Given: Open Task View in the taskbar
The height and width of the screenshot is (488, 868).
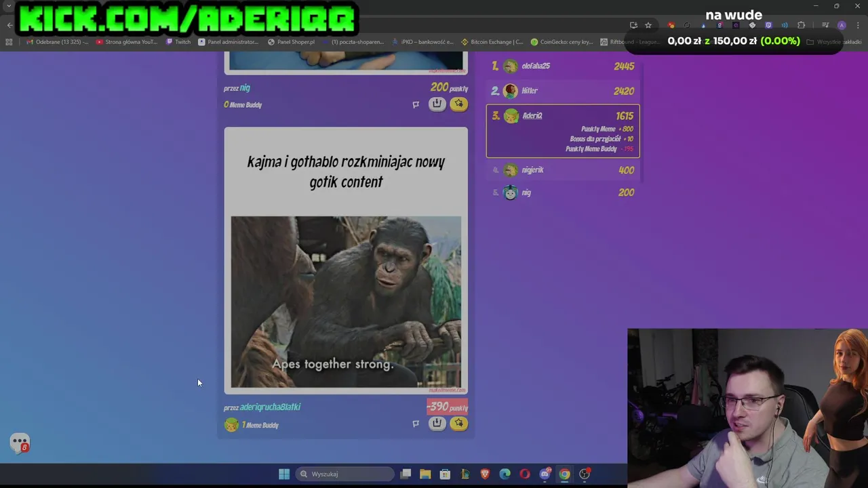Looking at the screenshot, I should [x=406, y=474].
